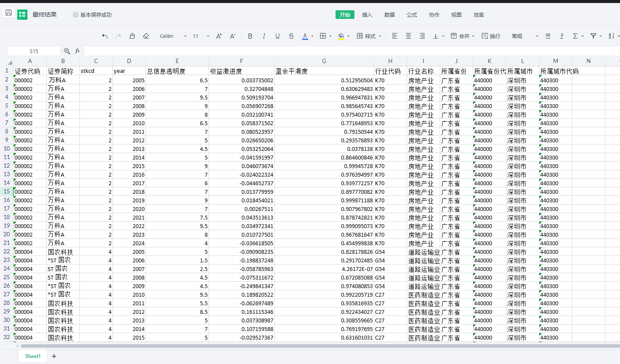Click the save icon at top left

click(x=9, y=13)
